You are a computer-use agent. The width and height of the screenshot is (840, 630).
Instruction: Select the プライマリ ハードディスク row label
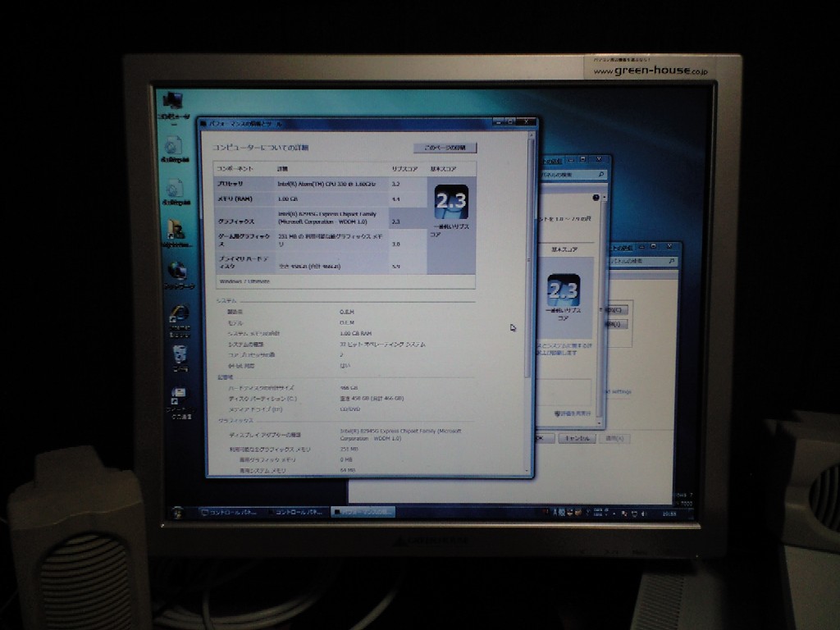click(243, 262)
